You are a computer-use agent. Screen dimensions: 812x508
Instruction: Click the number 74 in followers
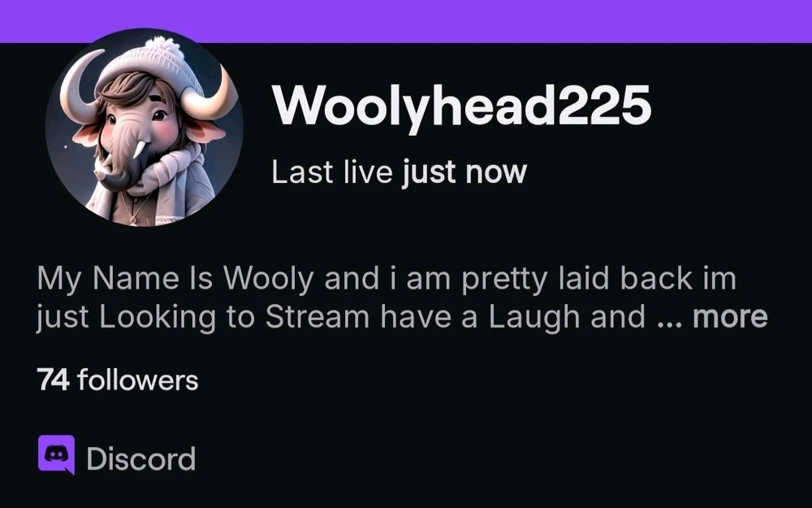53,380
